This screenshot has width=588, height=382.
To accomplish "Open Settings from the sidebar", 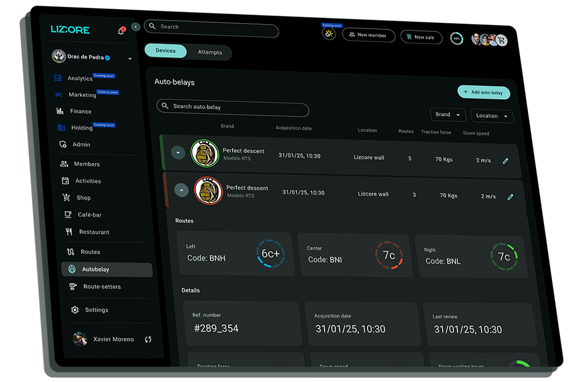I will (x=96, y=310).
